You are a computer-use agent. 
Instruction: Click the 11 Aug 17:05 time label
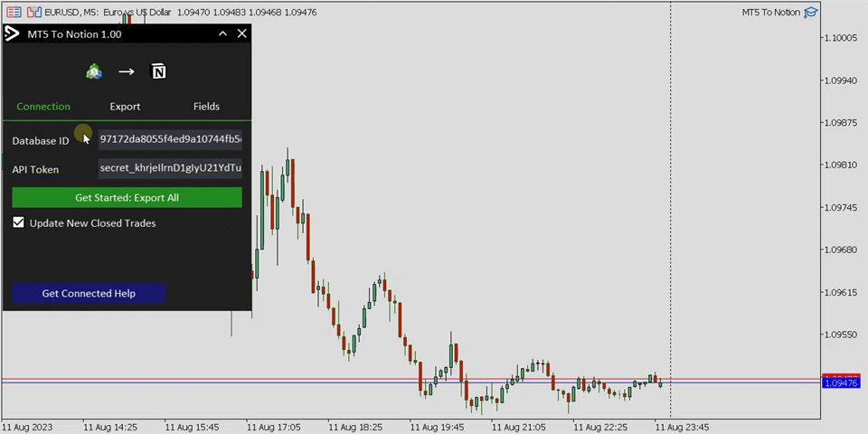tap(273, 428)
